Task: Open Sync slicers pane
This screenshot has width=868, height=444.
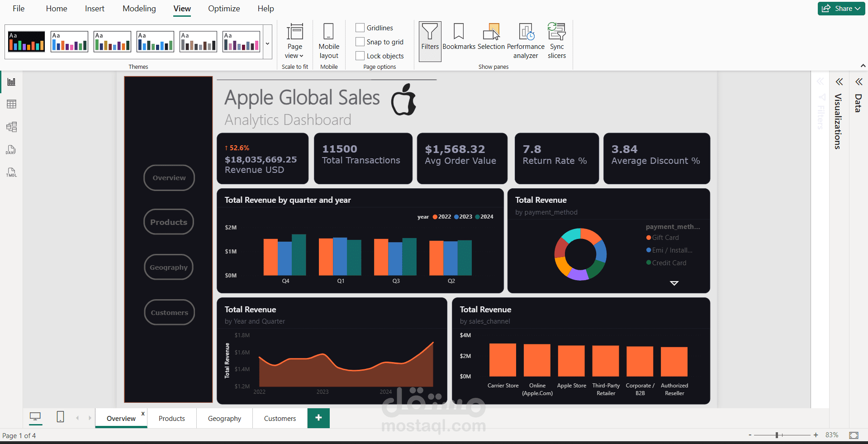Action: pos(557,41)
